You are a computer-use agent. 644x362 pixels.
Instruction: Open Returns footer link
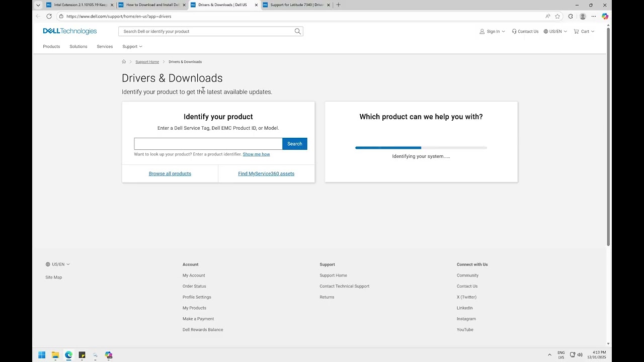327,297
